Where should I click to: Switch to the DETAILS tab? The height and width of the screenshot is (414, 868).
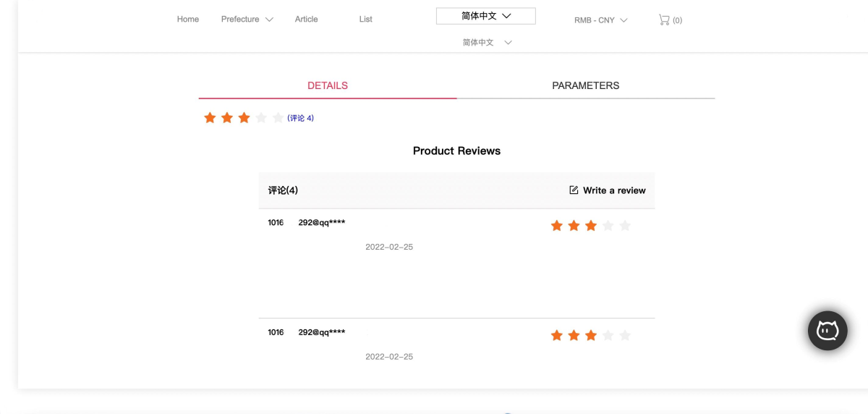pyautogui.click(x=328, y=85)
